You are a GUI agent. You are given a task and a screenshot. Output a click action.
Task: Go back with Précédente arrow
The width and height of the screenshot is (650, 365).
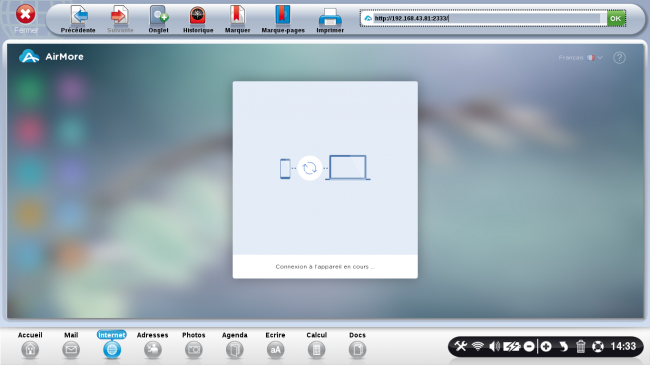tap(78, 19)
